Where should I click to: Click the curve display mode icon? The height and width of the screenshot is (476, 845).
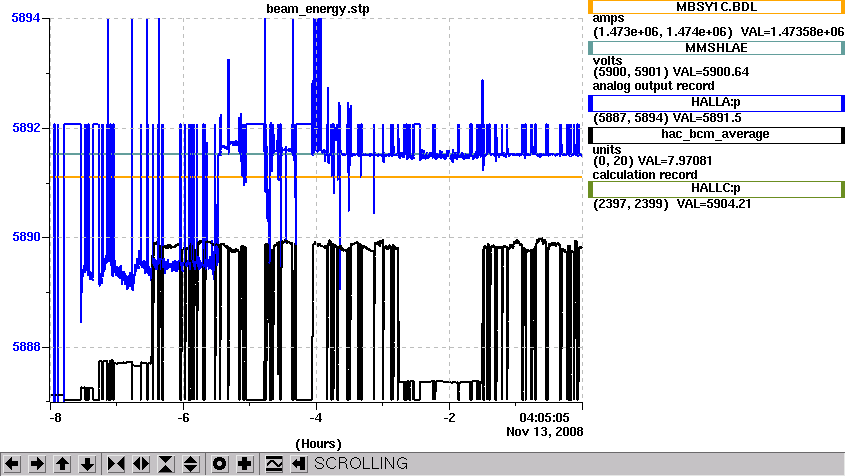[274, 464]
